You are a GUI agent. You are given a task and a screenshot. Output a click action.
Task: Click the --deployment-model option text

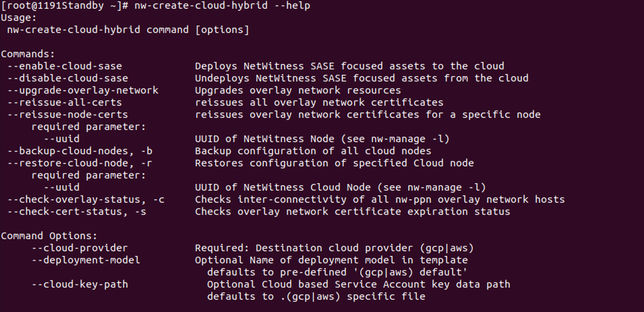[x=86, y=260]
